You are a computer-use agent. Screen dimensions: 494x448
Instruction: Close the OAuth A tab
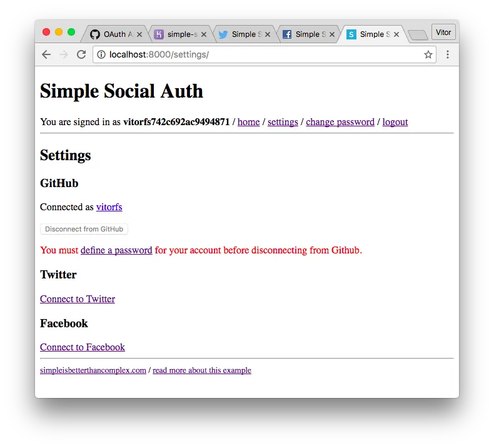click(x=139, y=34)
